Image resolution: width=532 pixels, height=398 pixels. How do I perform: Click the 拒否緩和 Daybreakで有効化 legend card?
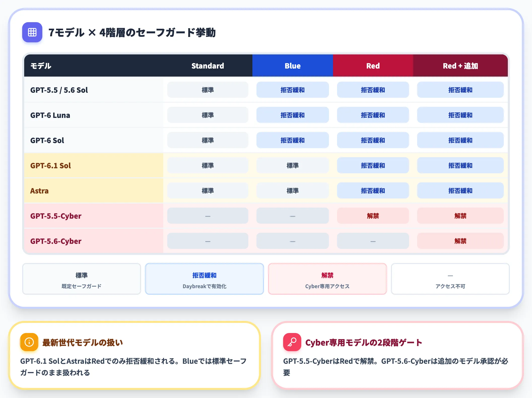[204, 279]
